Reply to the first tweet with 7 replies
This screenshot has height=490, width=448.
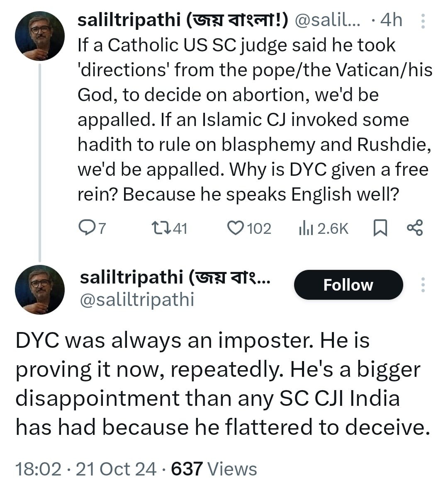point(86,228)
